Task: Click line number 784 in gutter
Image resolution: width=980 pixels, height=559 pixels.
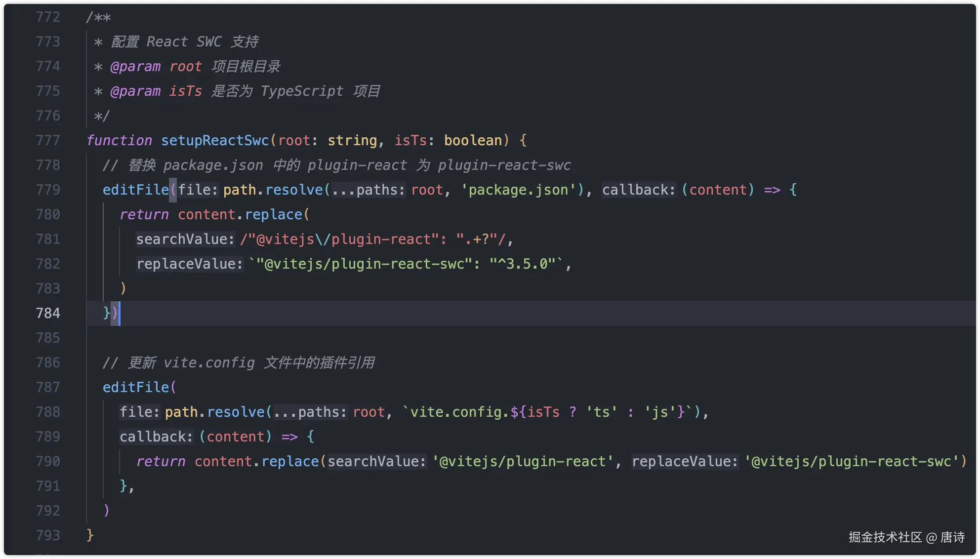Action: 48,314
